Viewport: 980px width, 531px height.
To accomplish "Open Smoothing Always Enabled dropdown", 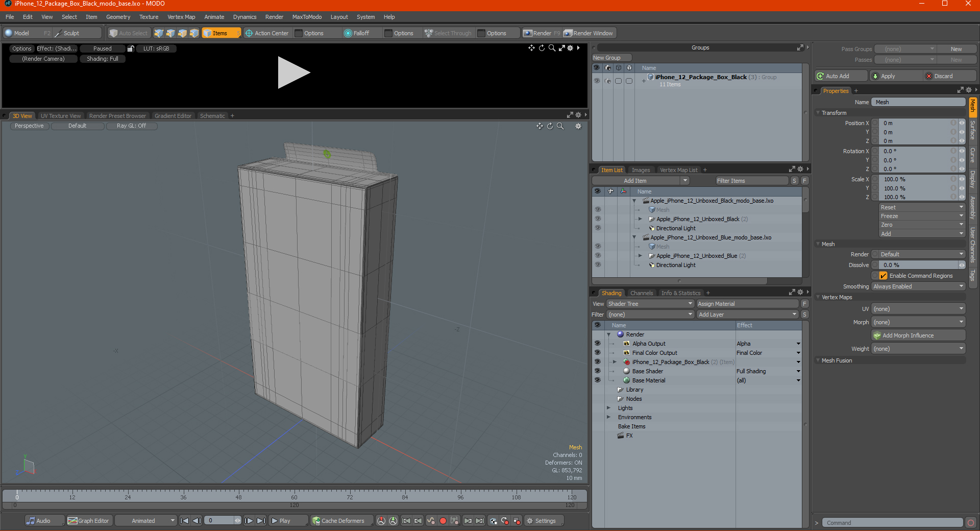I will pyautogui.click(x=918, y=286).
